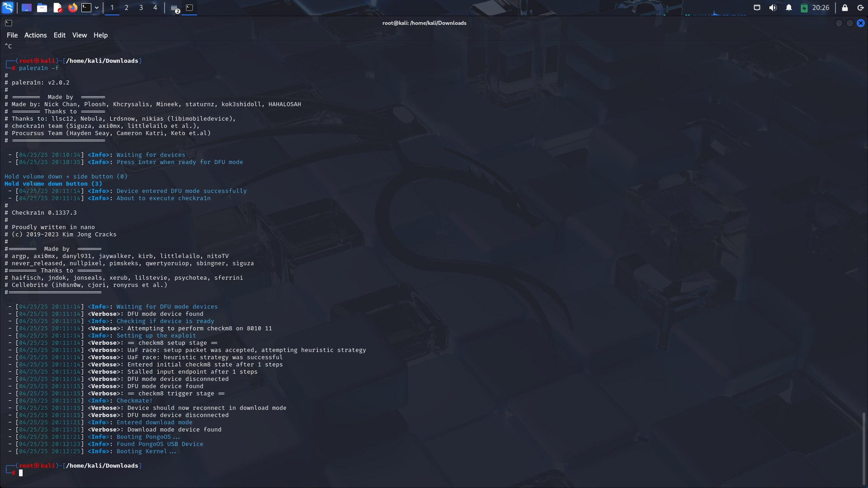Switch to workspace 4
The image size is (868, 488).
(x=155, y=8)
